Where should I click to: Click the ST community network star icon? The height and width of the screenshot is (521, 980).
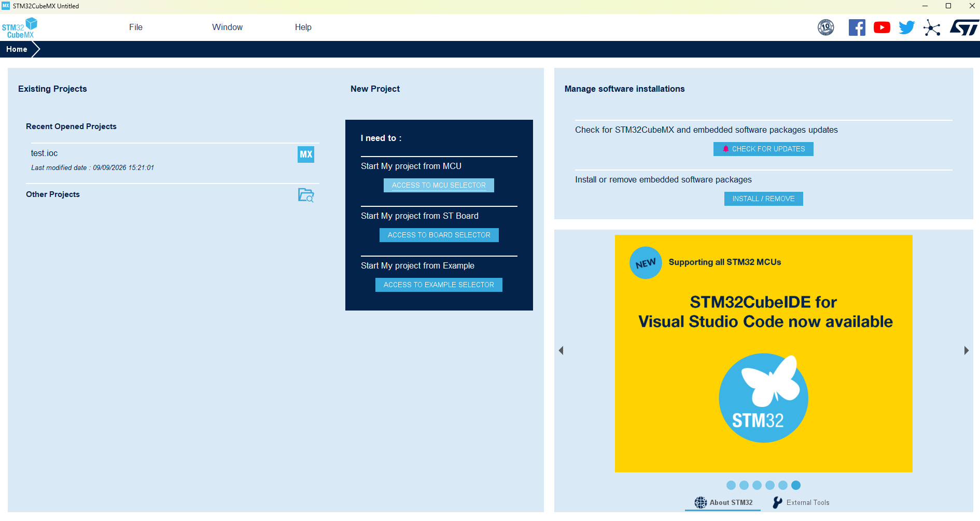coord(932,27)
